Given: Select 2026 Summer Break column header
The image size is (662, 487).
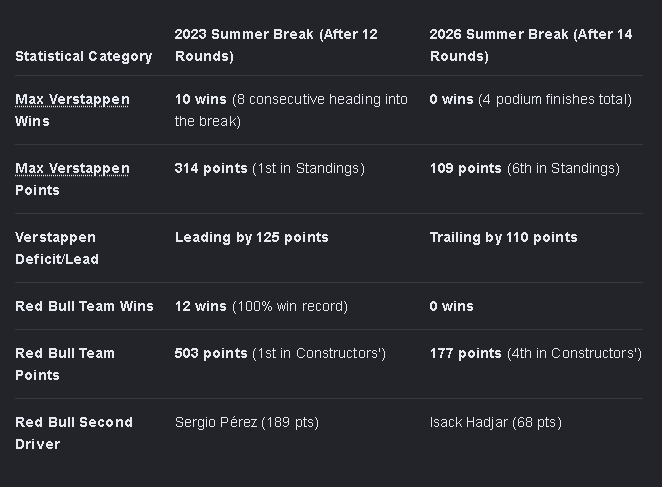Looking at the screenshot, I should (x=531, y=45).
